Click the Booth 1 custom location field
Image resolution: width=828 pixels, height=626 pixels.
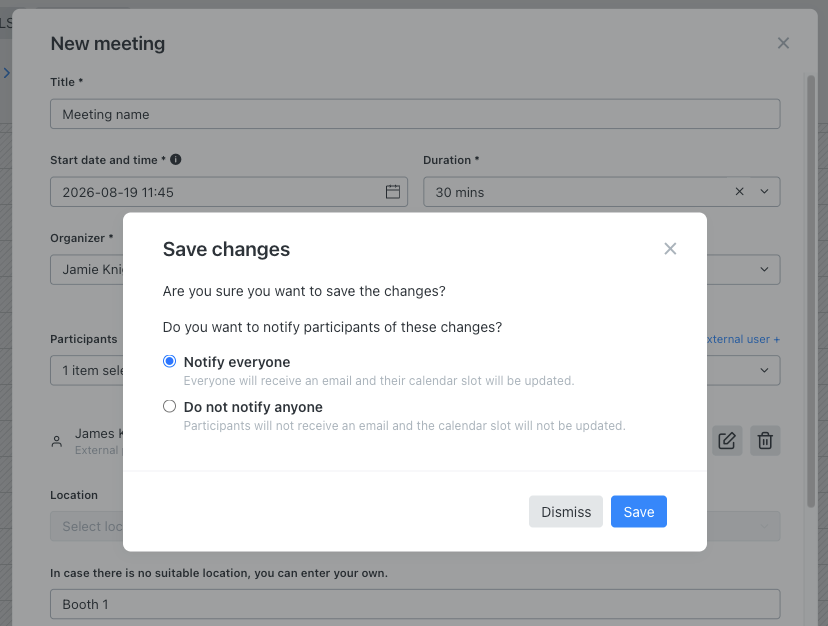click(x=415, y=604)
